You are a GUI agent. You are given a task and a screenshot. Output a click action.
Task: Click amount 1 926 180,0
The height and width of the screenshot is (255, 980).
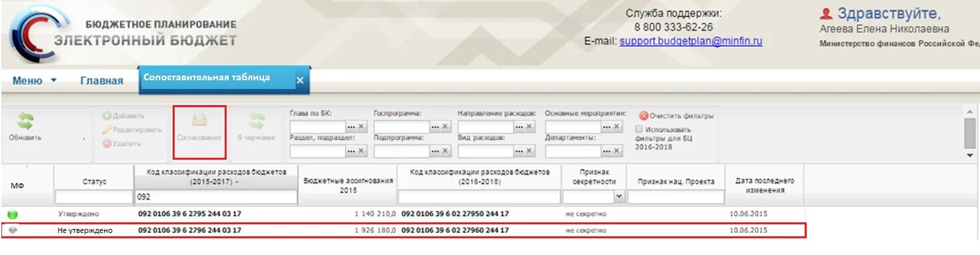coord(375,230)
